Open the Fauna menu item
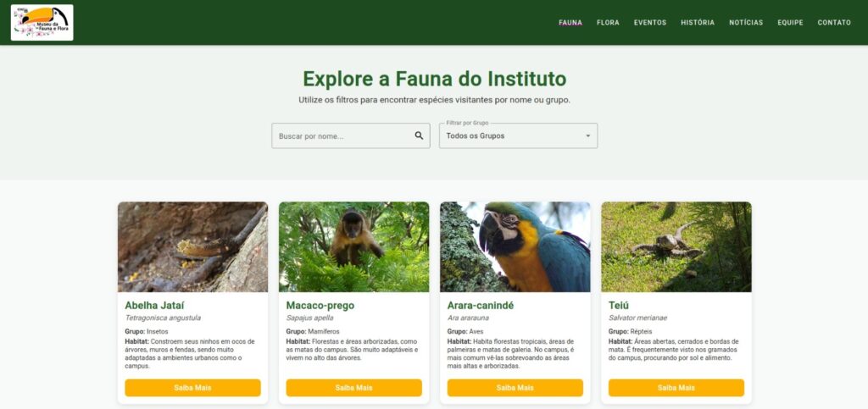 (x=570, y=23)
